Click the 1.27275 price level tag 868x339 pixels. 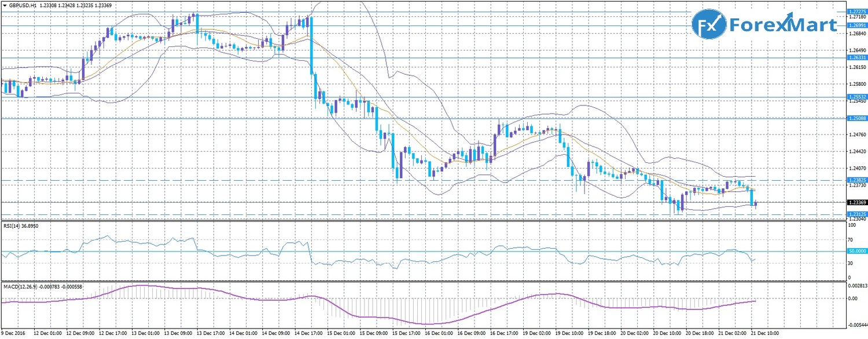[857, 12]
